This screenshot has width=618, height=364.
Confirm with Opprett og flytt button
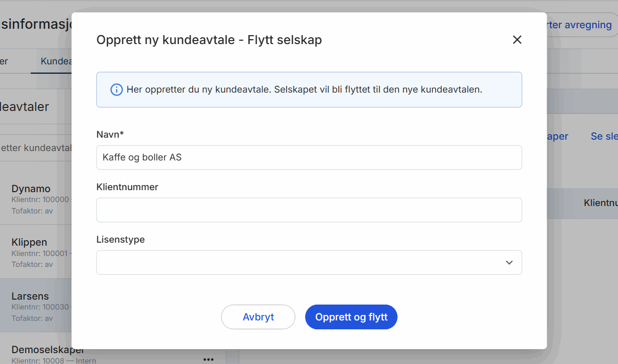tap(351, 317)
